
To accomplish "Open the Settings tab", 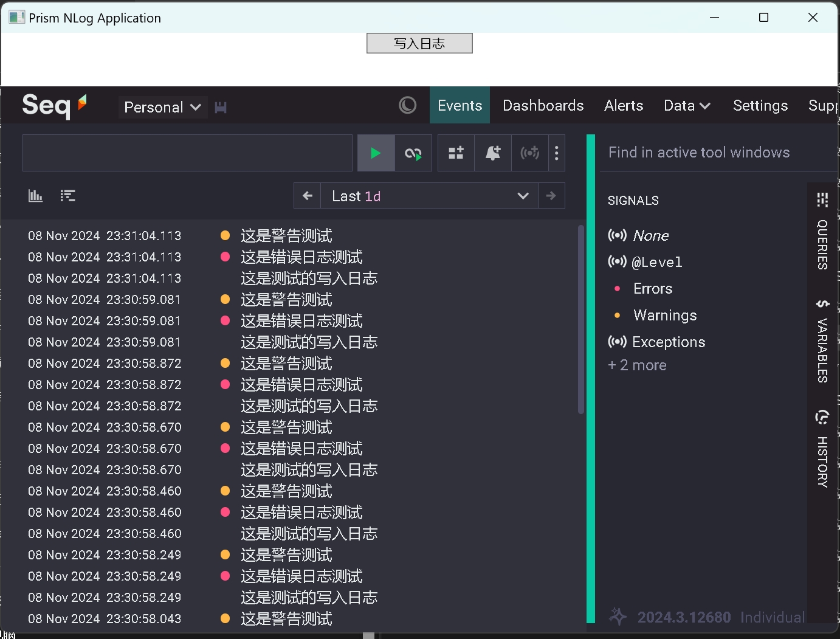I will click(760, 105).
